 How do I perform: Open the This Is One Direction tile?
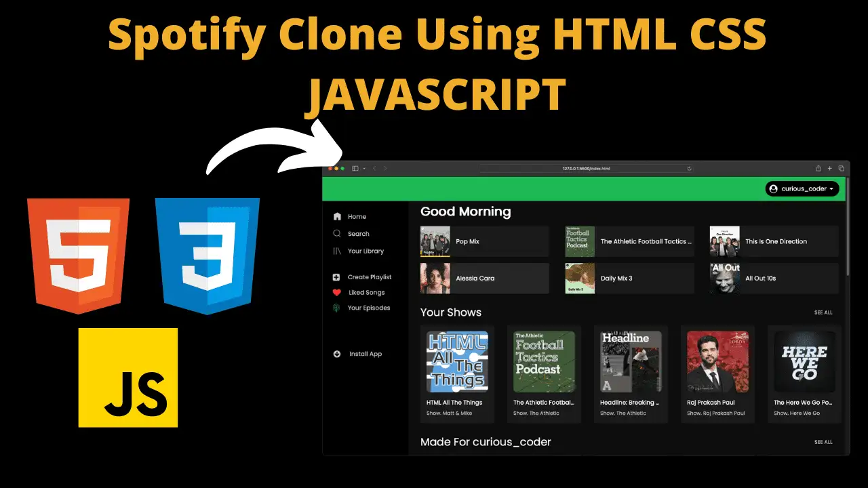(x=774, y=241)
